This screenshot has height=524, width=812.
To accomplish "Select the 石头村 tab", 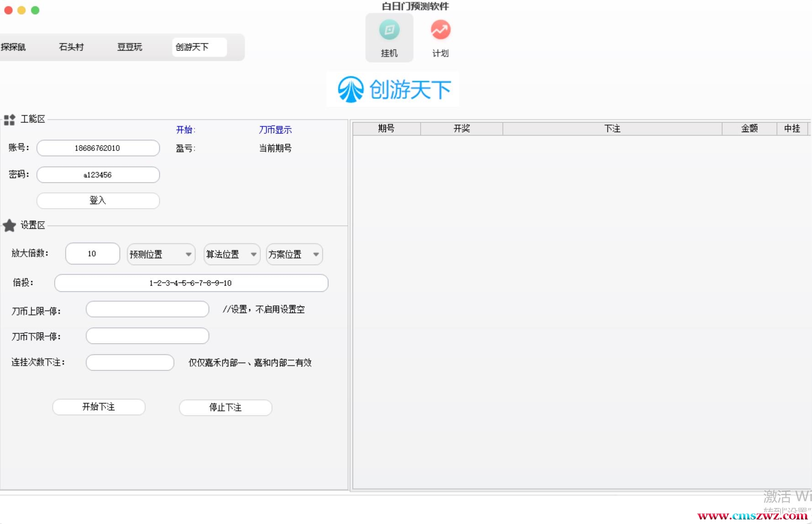I will (x=71, y=47).
